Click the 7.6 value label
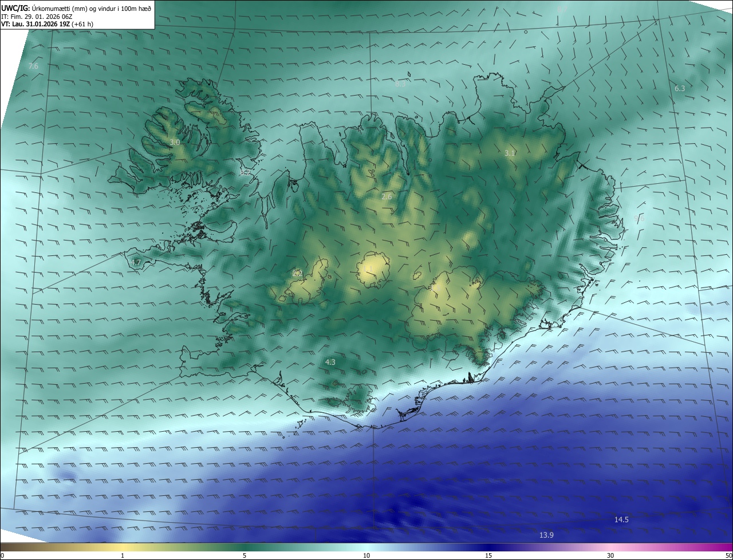 [x=33, y=66]
